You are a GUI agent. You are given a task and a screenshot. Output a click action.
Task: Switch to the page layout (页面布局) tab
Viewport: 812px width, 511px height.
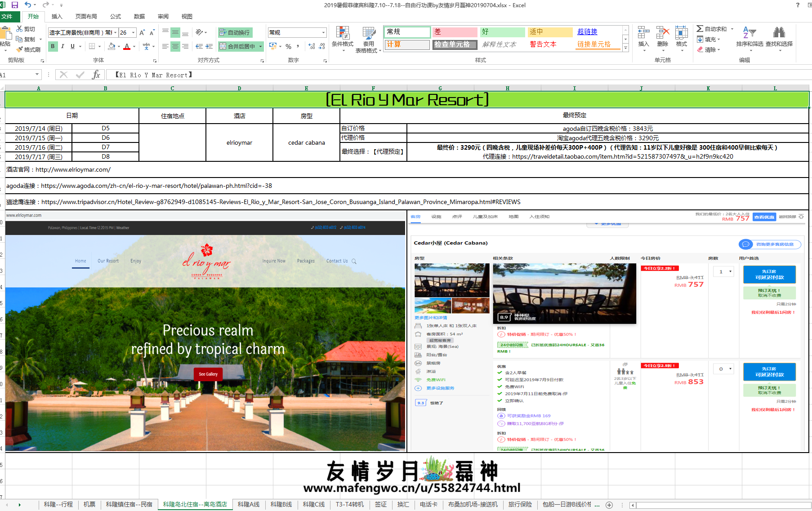[x=86, y=17]
